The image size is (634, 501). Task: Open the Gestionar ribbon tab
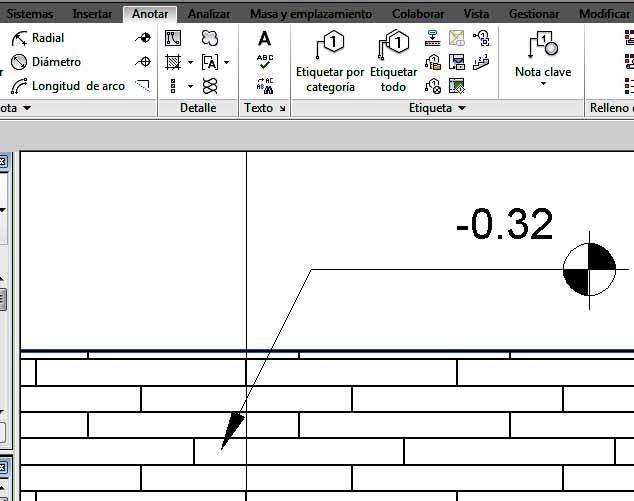point(534,14)
